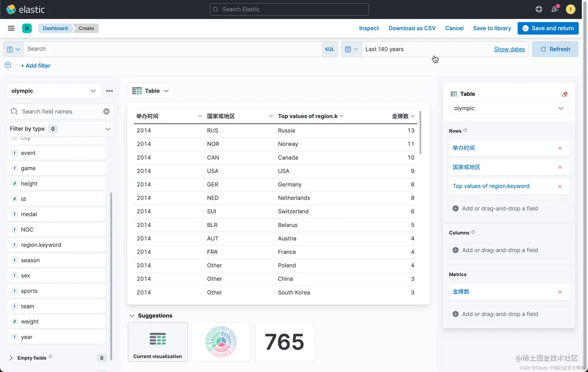Open the layer olympic data view dropdown
Image resolution: width=588 pixels, height=372 pixels.
click(509, 108)
